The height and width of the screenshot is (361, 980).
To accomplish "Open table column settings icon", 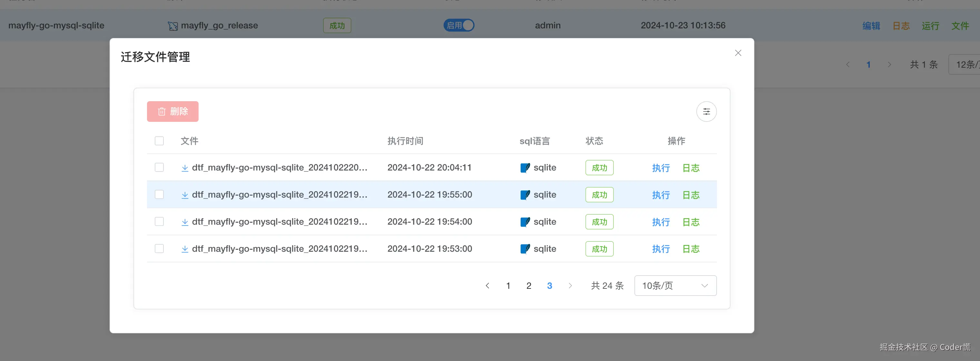I will [706, 112].
